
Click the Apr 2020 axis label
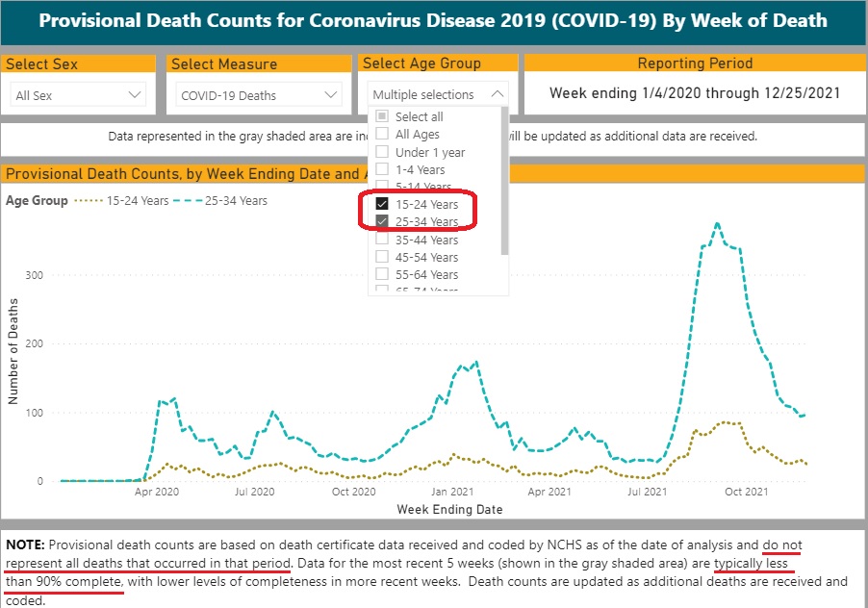tap(157, 492)
